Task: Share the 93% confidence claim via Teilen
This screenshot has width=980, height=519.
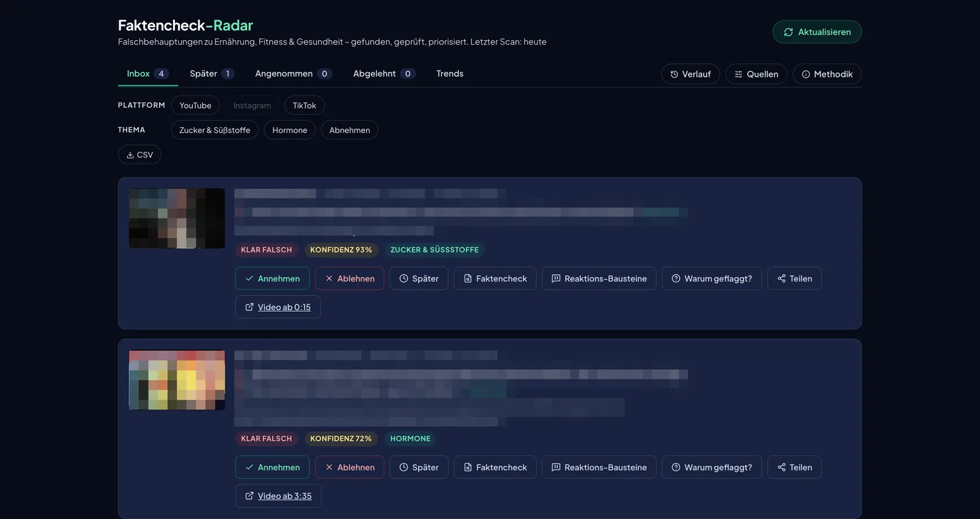Action: [x=794, y=278]
